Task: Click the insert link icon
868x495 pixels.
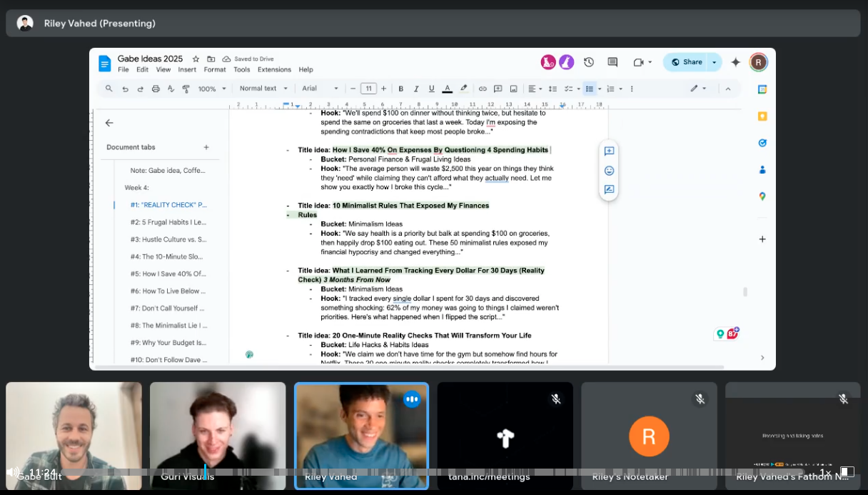Action: (x=483, y=89)
